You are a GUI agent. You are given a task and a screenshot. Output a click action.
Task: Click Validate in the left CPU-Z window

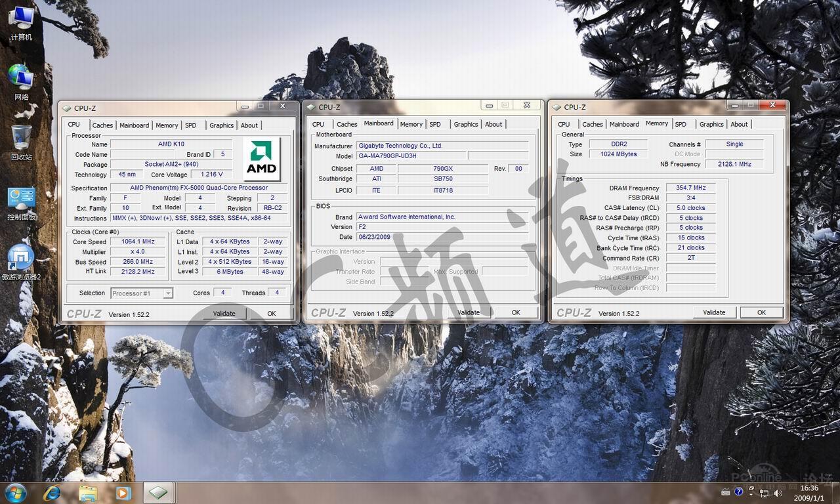pos(224,314)
